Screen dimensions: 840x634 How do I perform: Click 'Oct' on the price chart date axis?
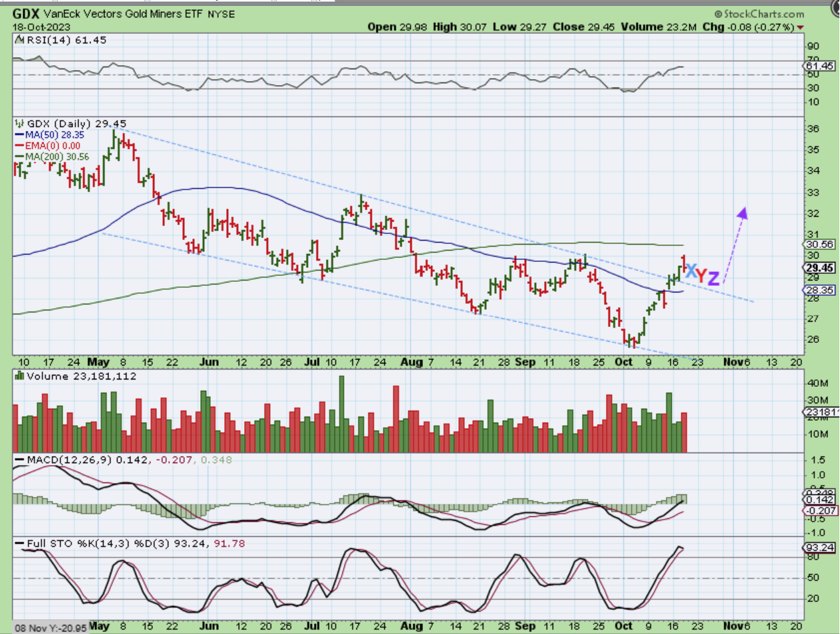click(624, 362)
